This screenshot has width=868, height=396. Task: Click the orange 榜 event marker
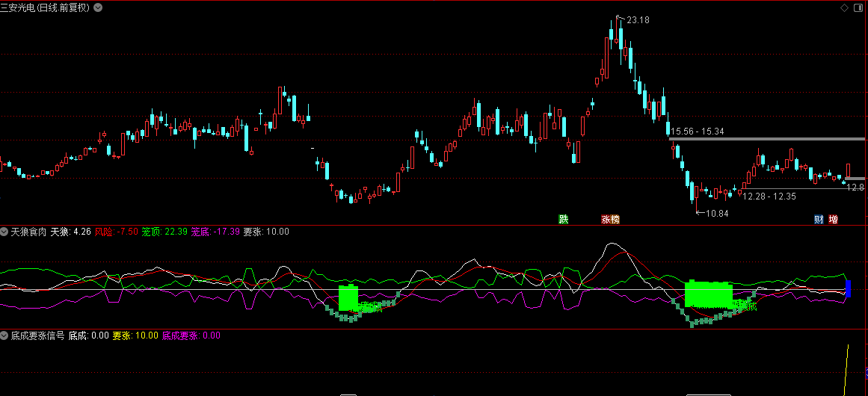click(x=615, y=219)
